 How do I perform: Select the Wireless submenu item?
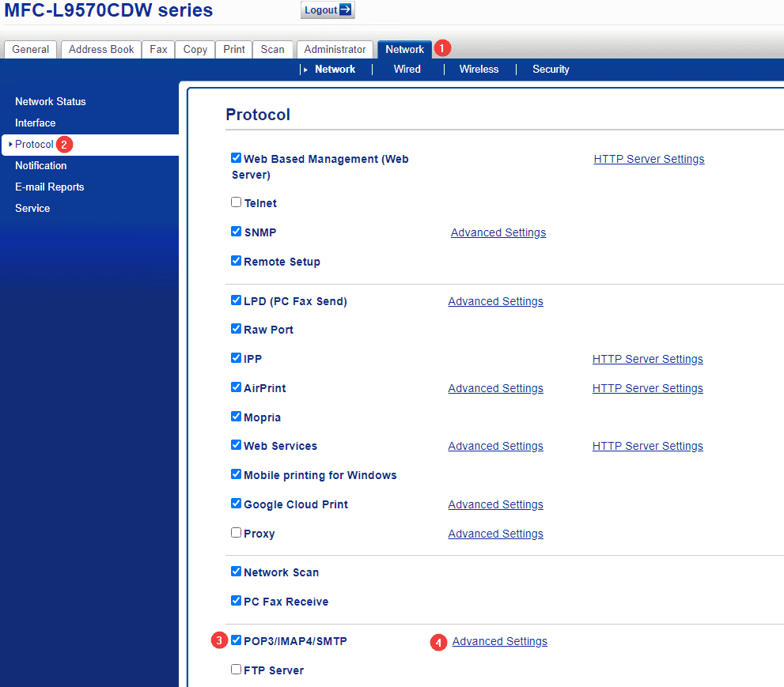point(479,70)
